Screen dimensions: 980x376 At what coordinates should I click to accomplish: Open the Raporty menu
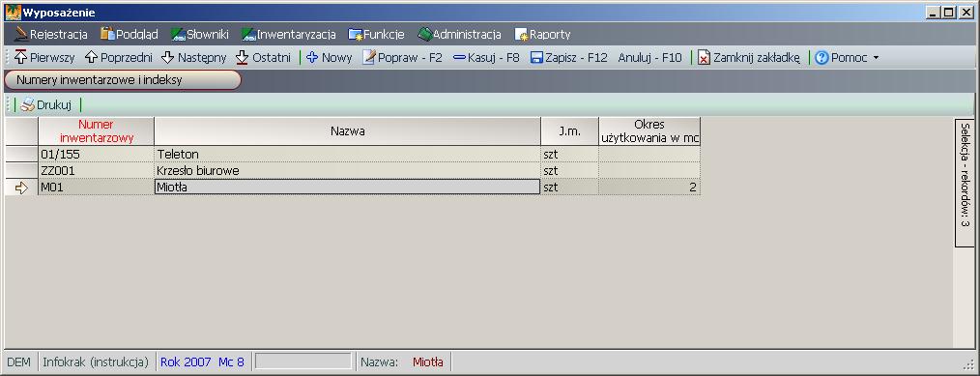pos(542,35)
